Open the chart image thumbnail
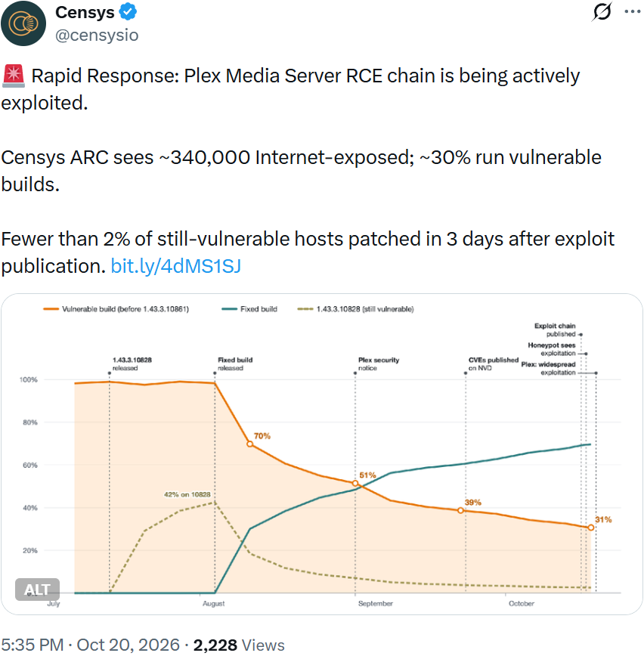644x656 pixels. 322,454
